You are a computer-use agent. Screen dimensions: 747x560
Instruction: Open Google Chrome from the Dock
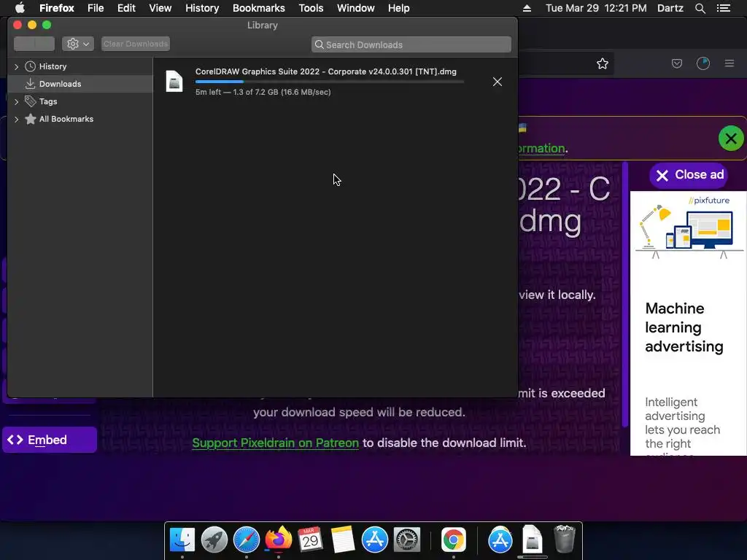tap(453, 540)
